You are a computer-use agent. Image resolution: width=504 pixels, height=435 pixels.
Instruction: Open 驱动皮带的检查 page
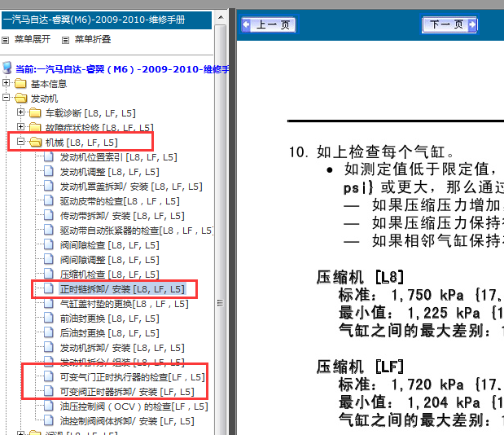(x=120, y=201)
